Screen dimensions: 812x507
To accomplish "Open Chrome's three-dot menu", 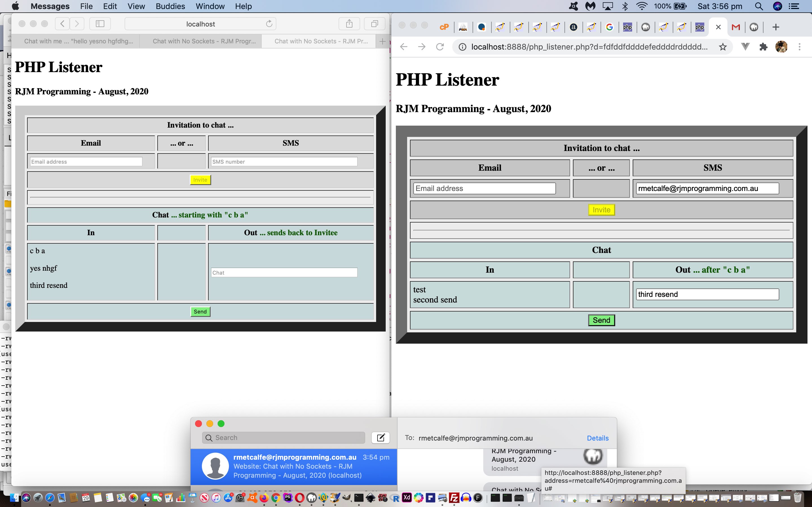I will click(x=799, y=47).
